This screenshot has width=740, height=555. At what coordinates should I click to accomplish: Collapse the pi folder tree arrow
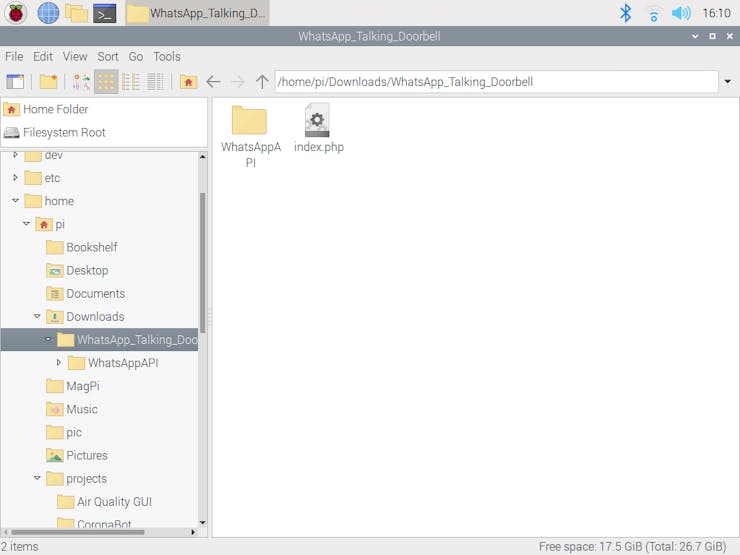pyautogui.click(x=26, y=224)
